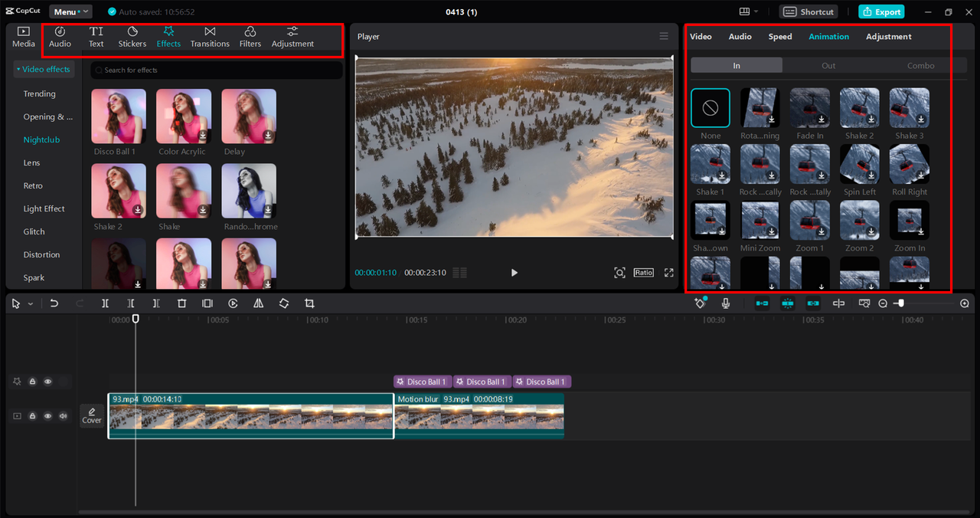The width and height of the screenshot is (980, 518).
Task: Open the preview axis align icon
Action: click(864, 303)
